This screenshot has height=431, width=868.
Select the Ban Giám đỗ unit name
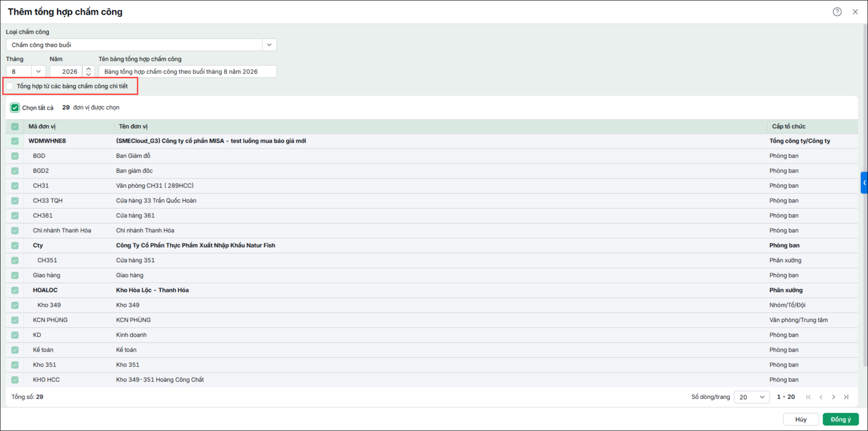pyautogui.click(x=133, y=156)
